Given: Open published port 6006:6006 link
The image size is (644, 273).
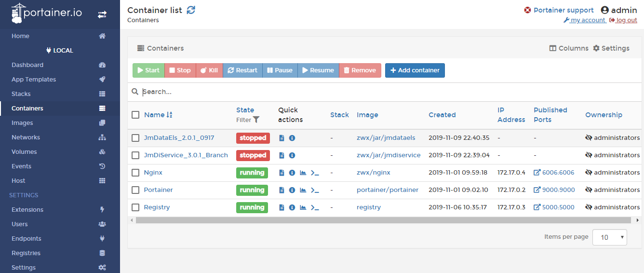Looking at the screenshot, I should click(554, 173).
